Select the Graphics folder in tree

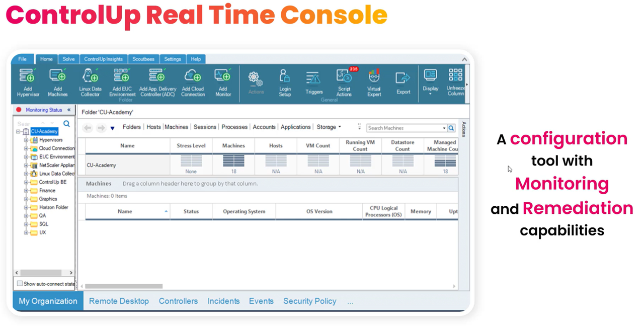click(48, 199)
